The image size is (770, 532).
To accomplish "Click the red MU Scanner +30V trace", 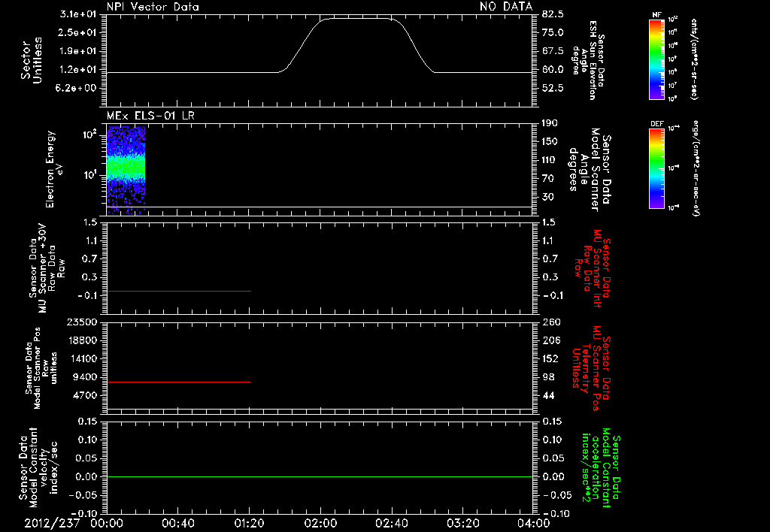I will coord(179,291).
